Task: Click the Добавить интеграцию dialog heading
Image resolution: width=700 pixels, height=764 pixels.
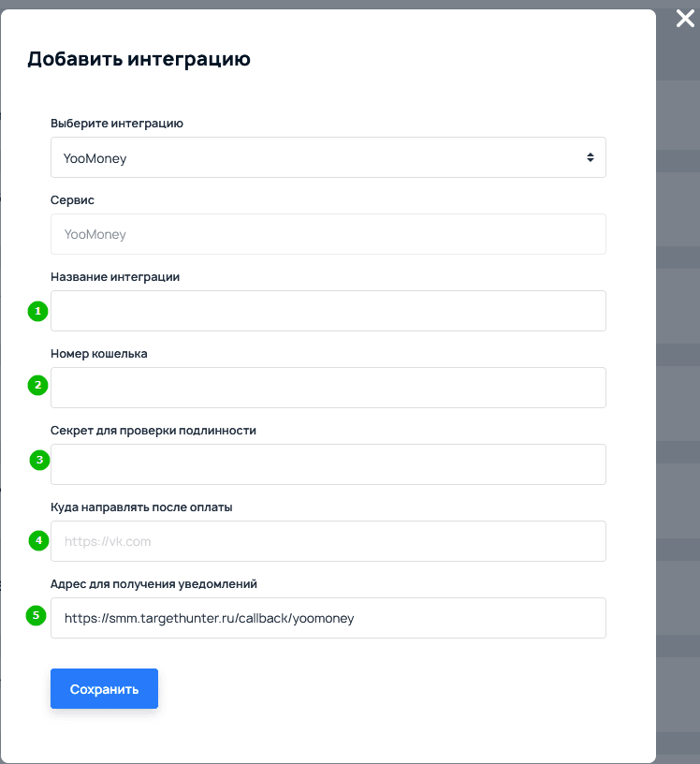Action: point(139,60)
